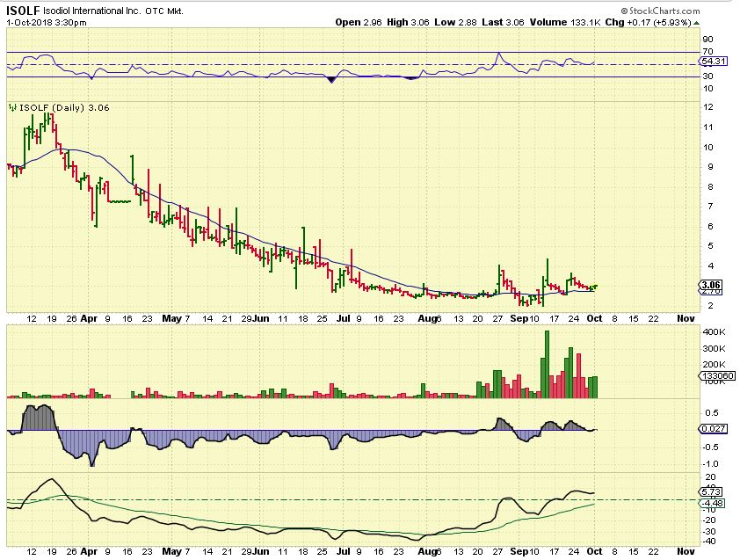740x560 pixels.
Task: Select the Oct marker on lower date axis
Action: click(594, 551)
